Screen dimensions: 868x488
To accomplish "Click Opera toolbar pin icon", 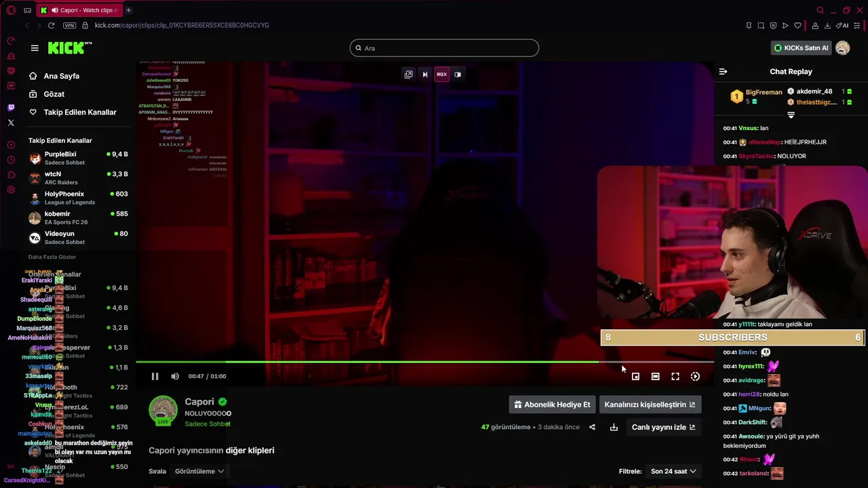I will click(749, 26).
